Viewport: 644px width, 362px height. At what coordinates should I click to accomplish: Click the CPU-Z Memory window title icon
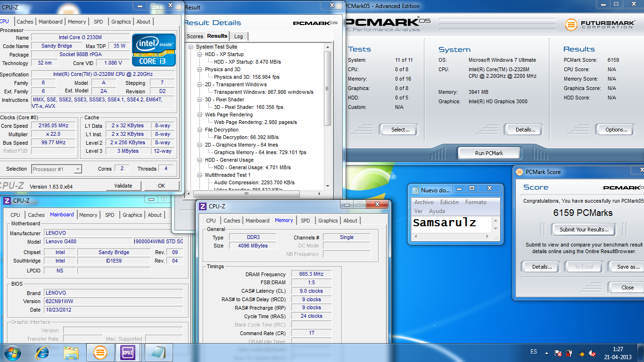tap(202, 206)
